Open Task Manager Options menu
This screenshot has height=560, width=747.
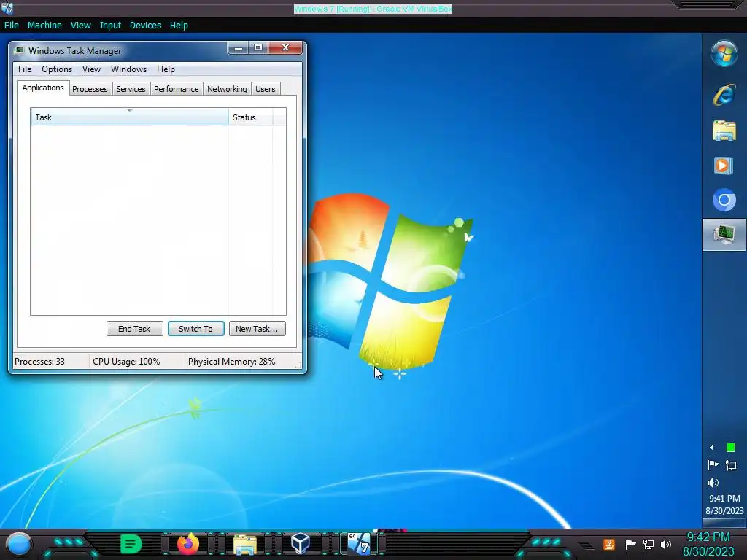click(57, 69)
